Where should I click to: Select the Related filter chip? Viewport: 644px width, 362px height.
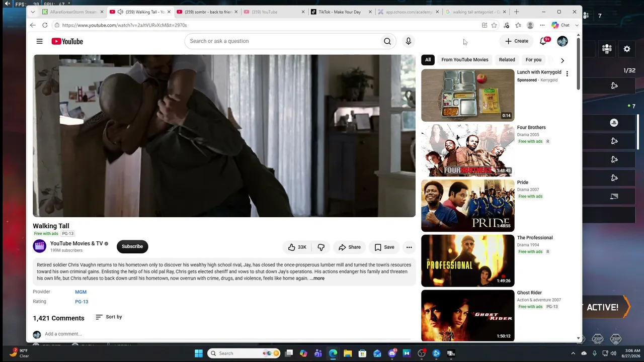pos(507,60)
